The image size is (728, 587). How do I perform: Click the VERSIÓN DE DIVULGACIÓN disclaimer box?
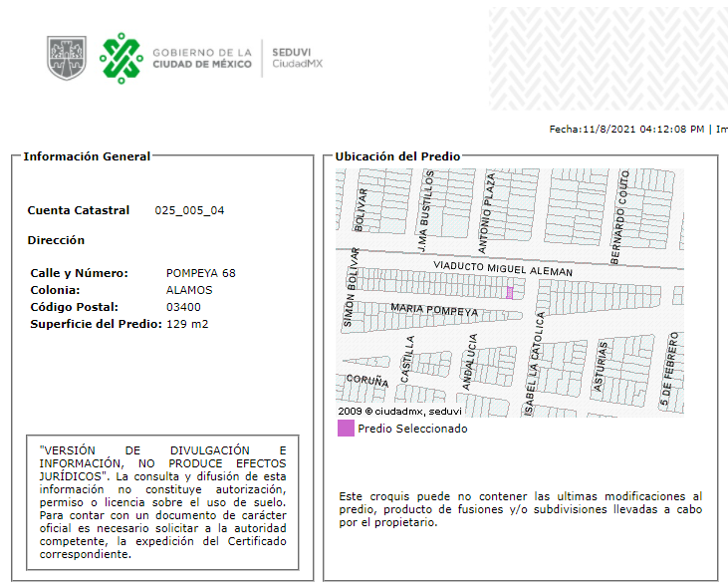coord(162,502)
